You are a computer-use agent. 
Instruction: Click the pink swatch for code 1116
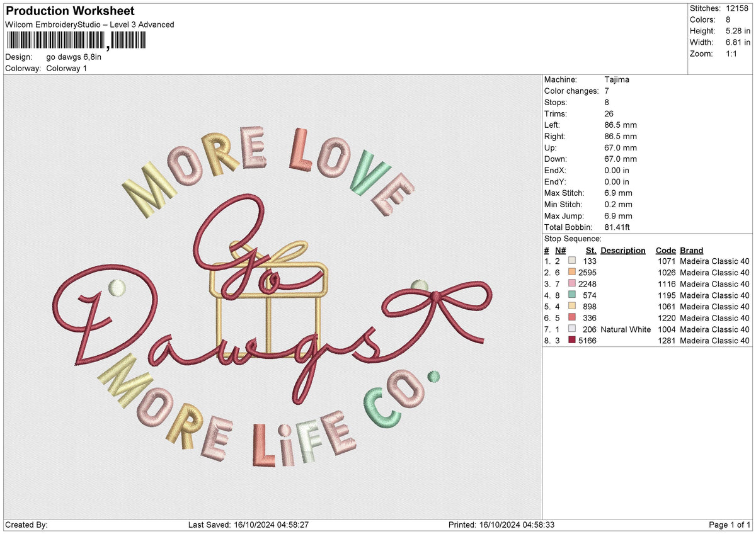coord(571,283)
